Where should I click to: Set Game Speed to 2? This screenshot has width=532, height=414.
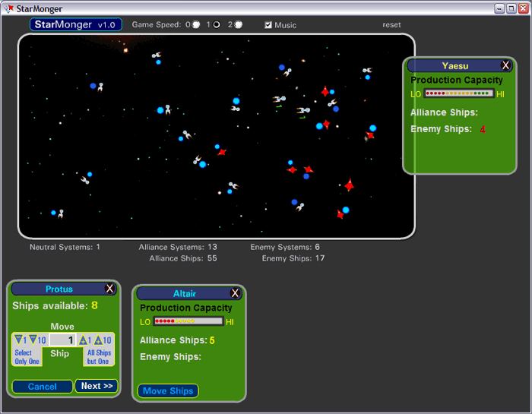[x=239, y=24]
